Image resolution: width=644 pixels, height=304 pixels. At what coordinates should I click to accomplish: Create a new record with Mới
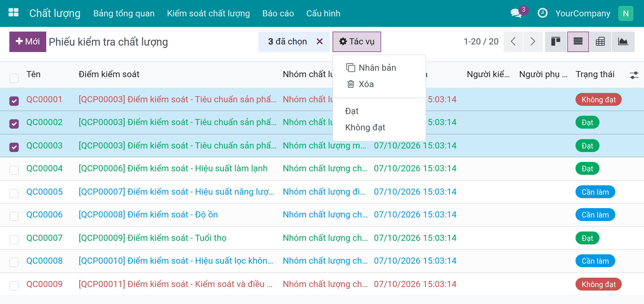pos(28,42)
